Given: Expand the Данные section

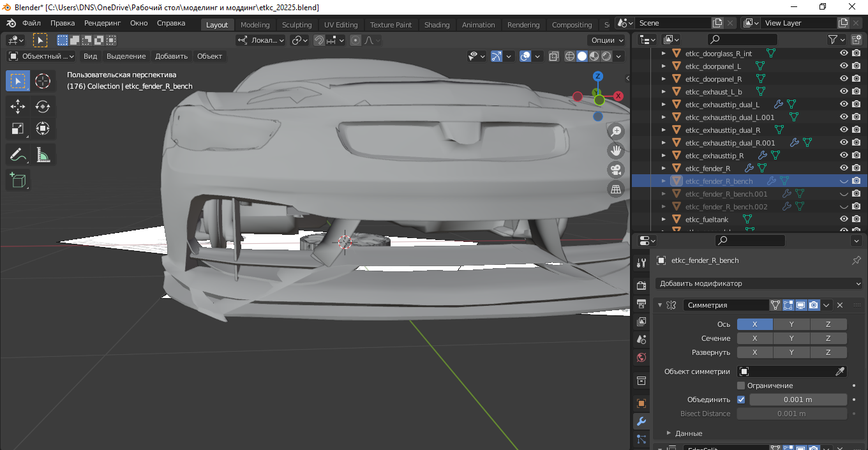Looking at the screenshot, I should 668,433.
